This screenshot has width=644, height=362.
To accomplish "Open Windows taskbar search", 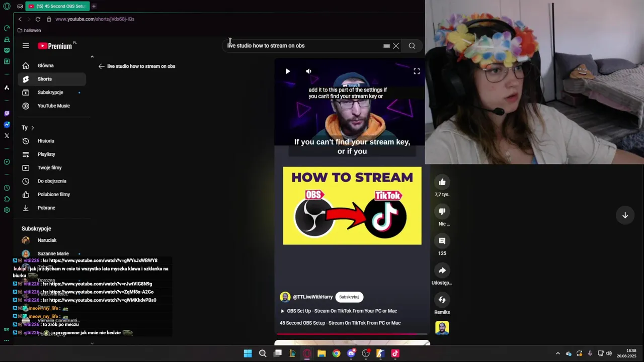I will pos(263,353).
